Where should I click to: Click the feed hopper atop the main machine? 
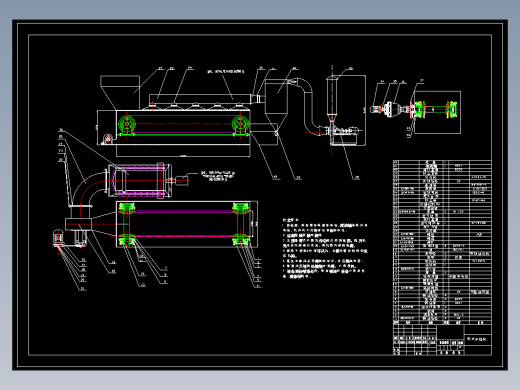click(120, 92)
